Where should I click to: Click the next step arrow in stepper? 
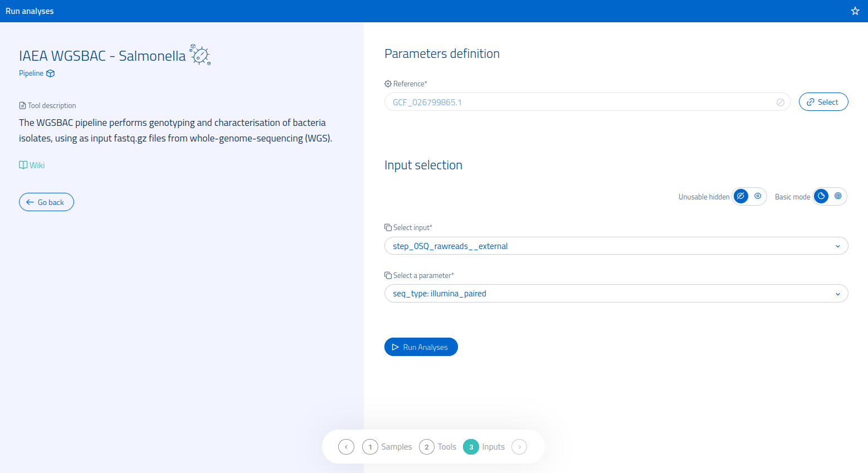[519, 447]
